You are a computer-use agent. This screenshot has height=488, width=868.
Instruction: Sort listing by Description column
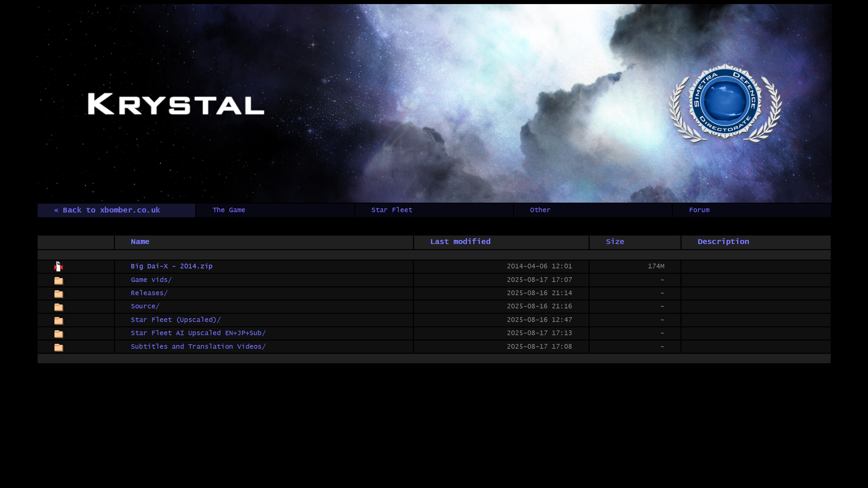tap(723, 242)
